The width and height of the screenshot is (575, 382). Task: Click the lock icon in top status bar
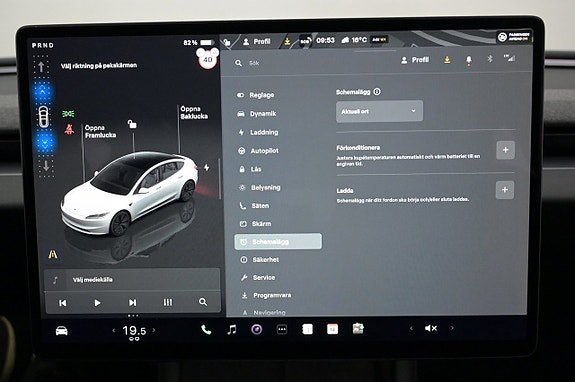[227, 42]
